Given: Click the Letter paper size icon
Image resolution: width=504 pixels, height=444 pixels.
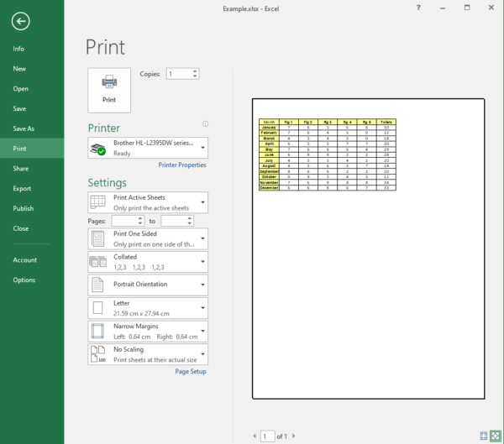Looking at the screenshot, I should tap(97, 307).
